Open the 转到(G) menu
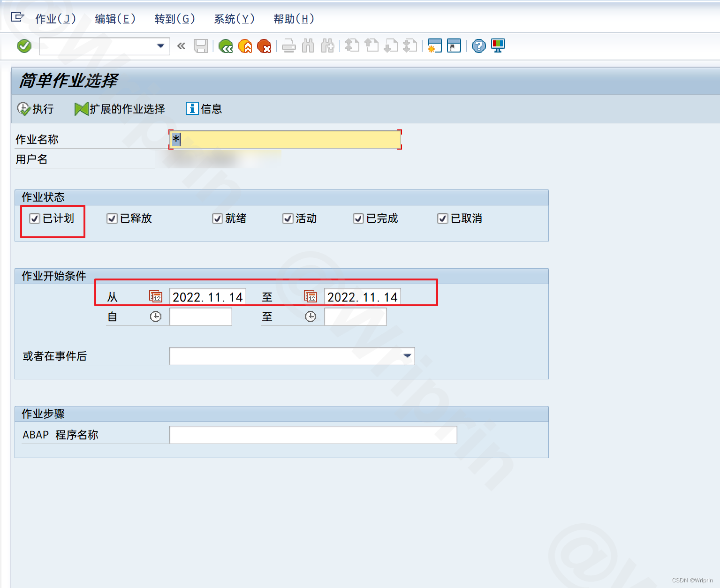This screenshot has height=588, width=720. click(x=174, y=19)
